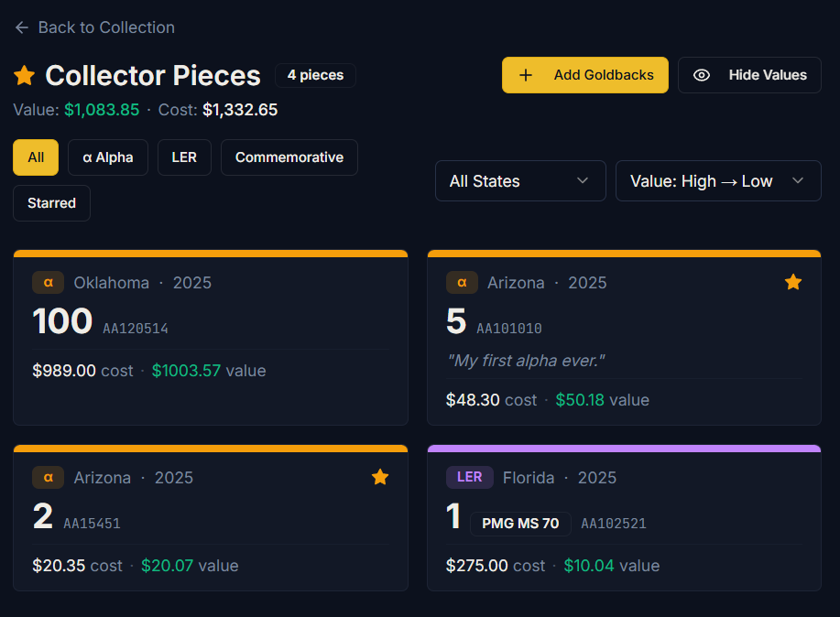
Task: Click the plus icon on Add Goldbacks
Action: [x=526, y=75]
